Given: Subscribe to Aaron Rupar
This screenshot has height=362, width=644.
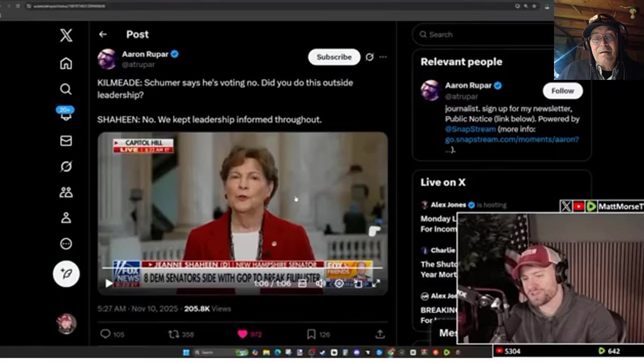Looking at the screenshot, I should 334,57.
